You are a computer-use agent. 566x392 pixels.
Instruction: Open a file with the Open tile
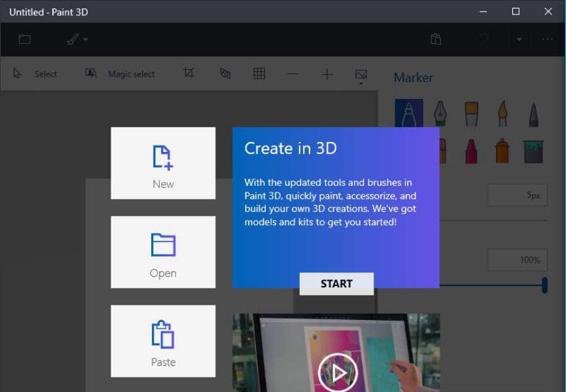[163, 252]
